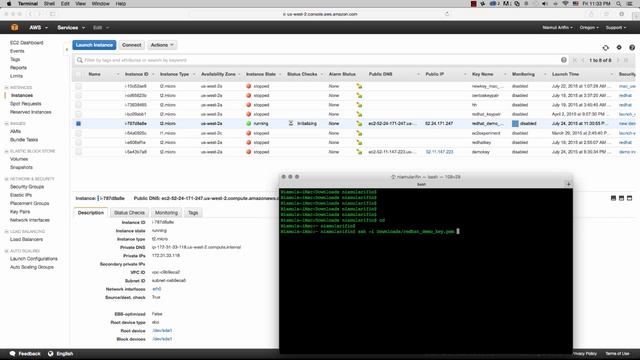640x360 pixels.
Task: Click alarm icon for running instance row
Action: click(x=359, y=123)
